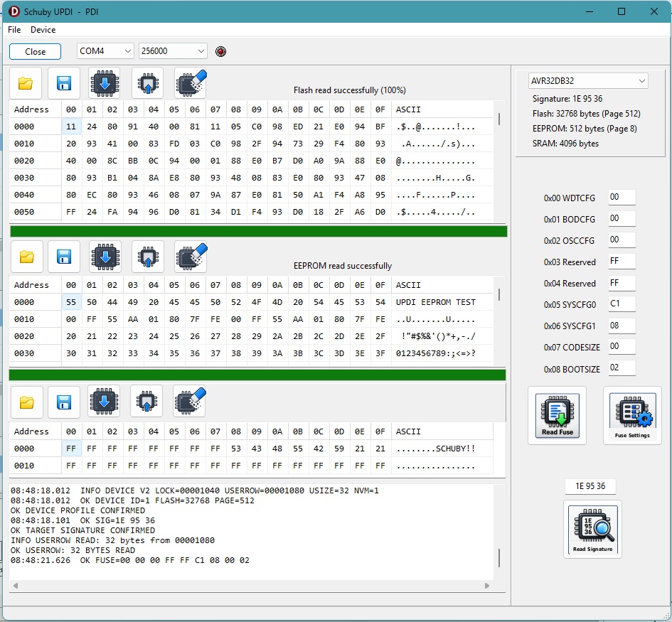Click the 0x06 SYSCFG1 field showing 08
Viewport: 672px width, 622px height.
click(x=622, y=326)
